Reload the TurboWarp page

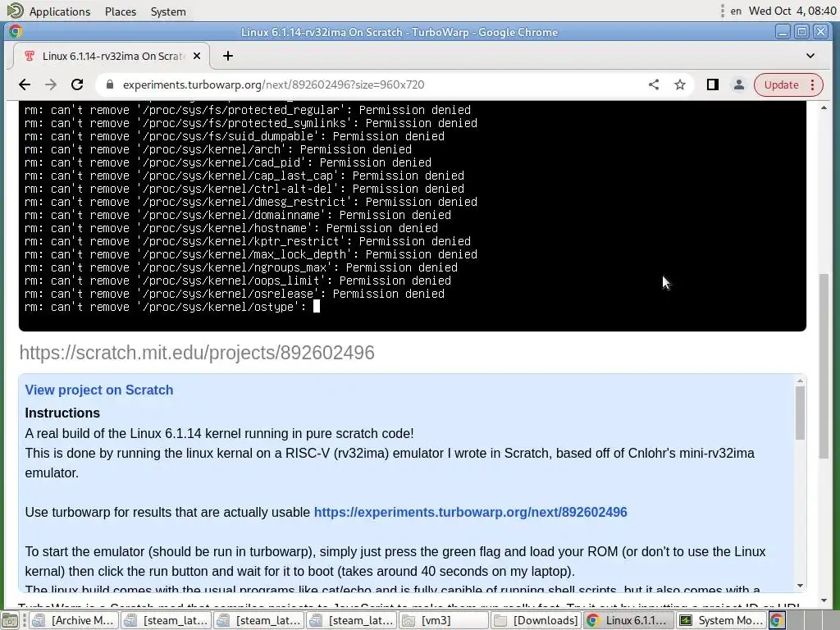click(x=77, y=84)
